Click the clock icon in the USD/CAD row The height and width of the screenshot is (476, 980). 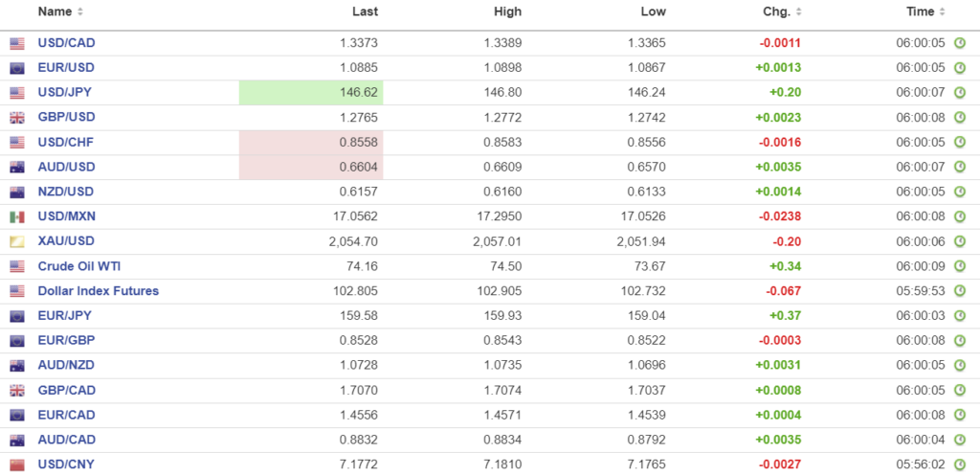[x=960, y=43]
